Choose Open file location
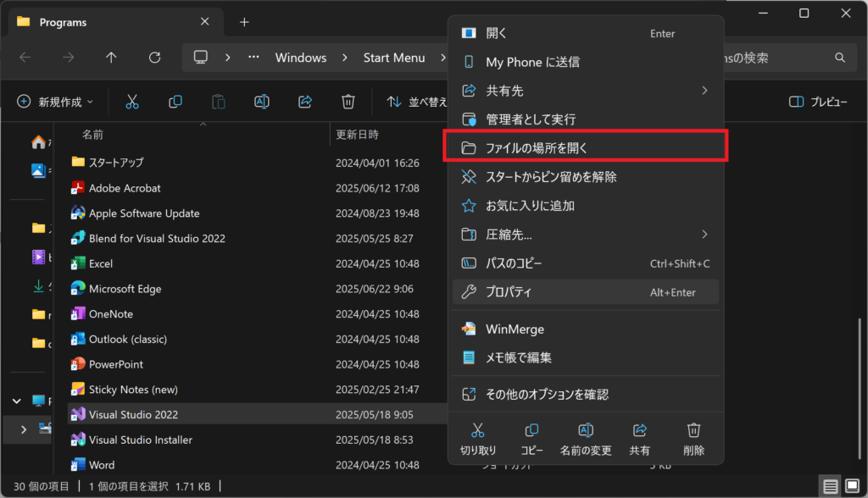 (586, 147)
